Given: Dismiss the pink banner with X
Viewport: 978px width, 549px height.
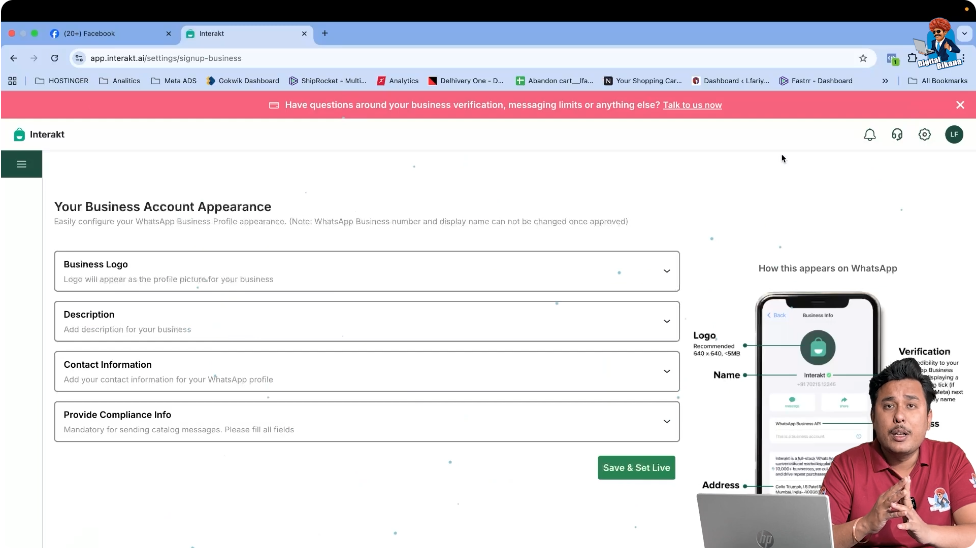Looking at the screenshot, I should 960,105.
